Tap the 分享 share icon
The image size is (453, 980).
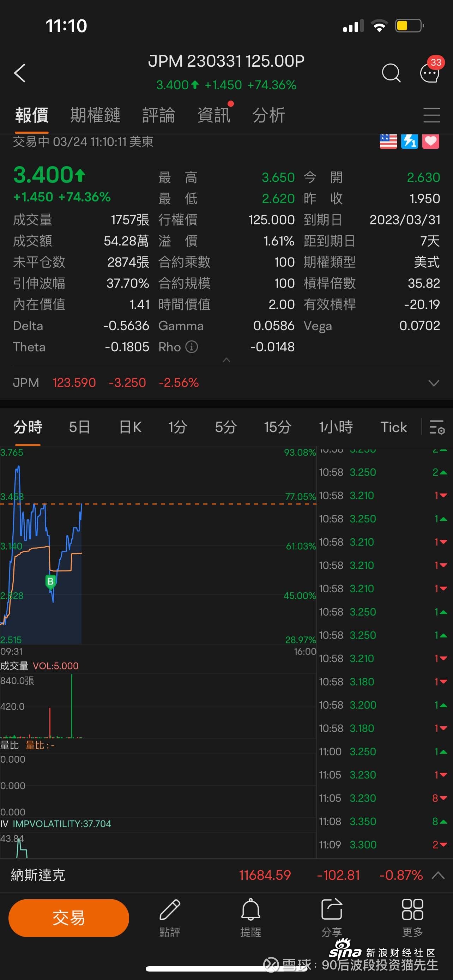click(x=332, y=918)
